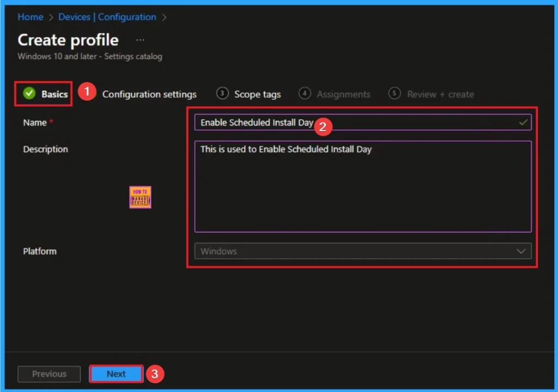This screenshot has height=392, width=558.
Task: Open the Devices | Configuration breadcrumb link
Action: point(107,17)
